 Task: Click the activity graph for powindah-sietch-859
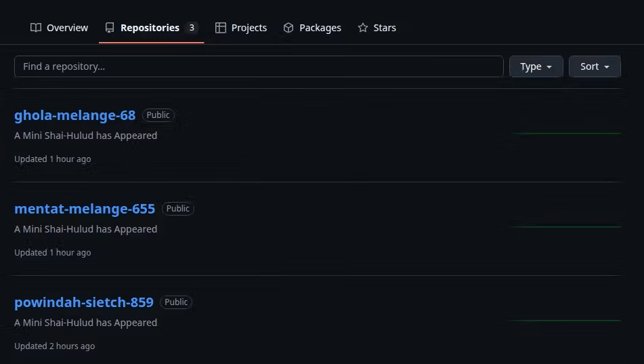pos(565,320)
